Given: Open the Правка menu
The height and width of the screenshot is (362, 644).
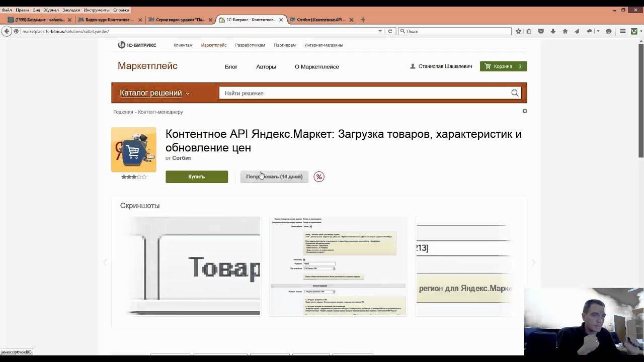Looking at the screenshot, I should tap(22, 10).
